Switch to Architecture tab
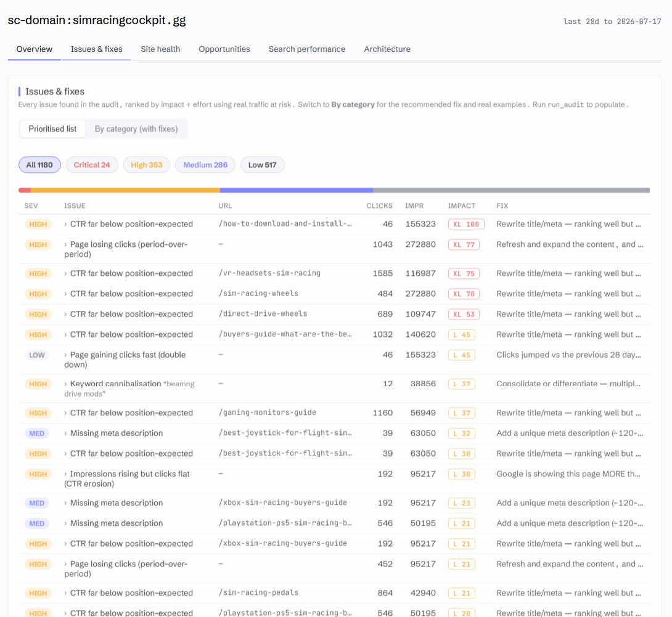672x617 pixels. click(387, 49)
